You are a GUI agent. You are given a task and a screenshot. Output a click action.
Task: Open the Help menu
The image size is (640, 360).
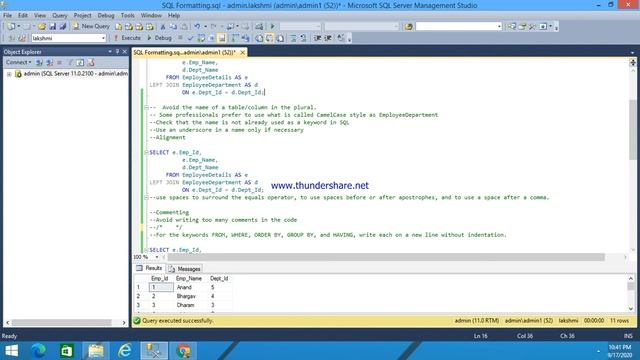tap(174, 15)
